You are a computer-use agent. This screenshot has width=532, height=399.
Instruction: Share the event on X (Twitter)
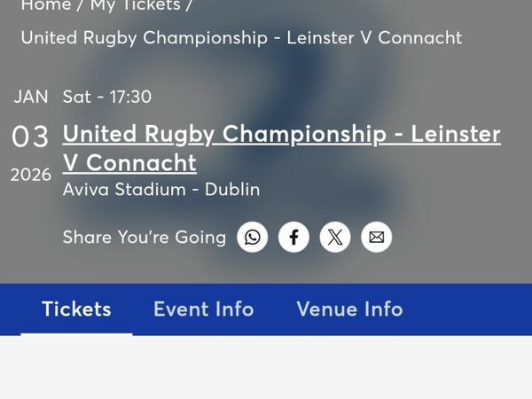(x=335, y=238)
